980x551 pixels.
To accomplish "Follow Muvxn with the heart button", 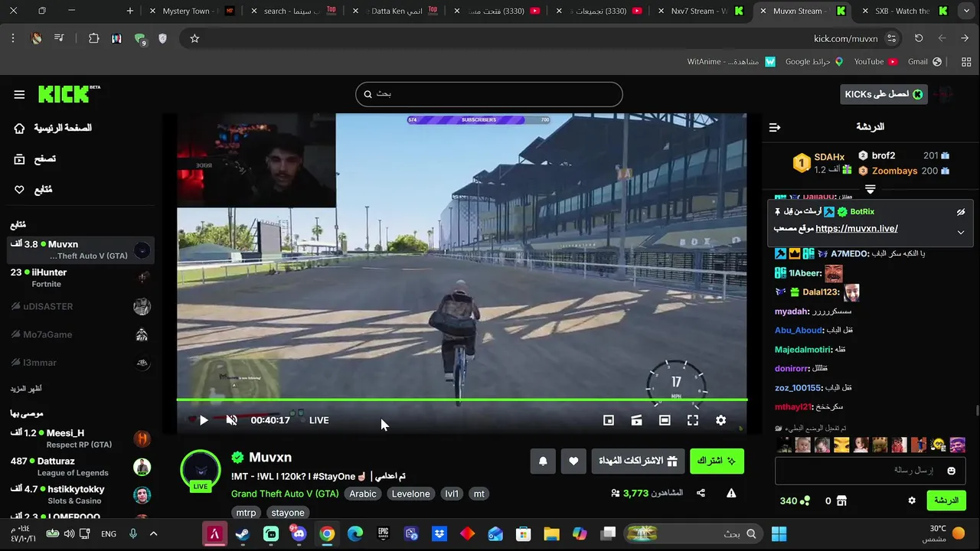I will (x=573, y=461).
